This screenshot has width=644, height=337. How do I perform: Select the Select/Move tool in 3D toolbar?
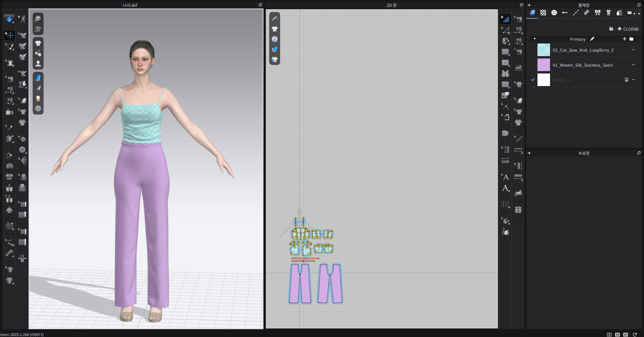coord(9,35)
